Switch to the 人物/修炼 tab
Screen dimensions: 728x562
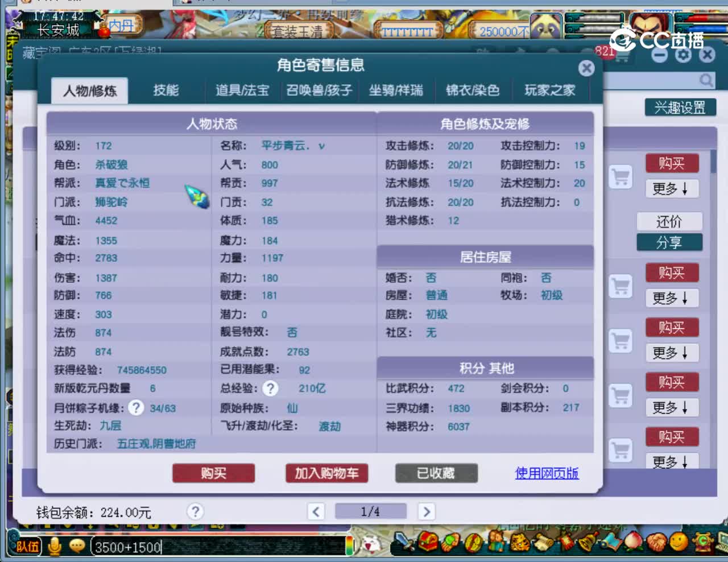point(89,91)
